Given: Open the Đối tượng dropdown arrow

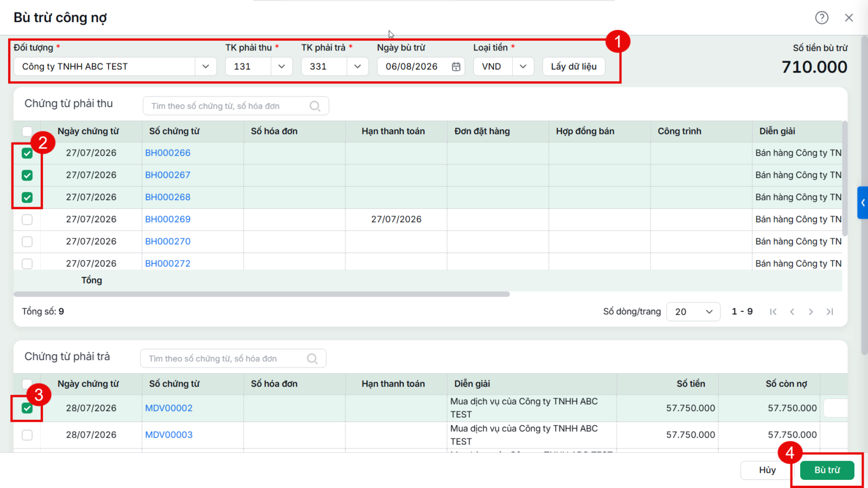Looking at the screenshot, I should point(206,67).
